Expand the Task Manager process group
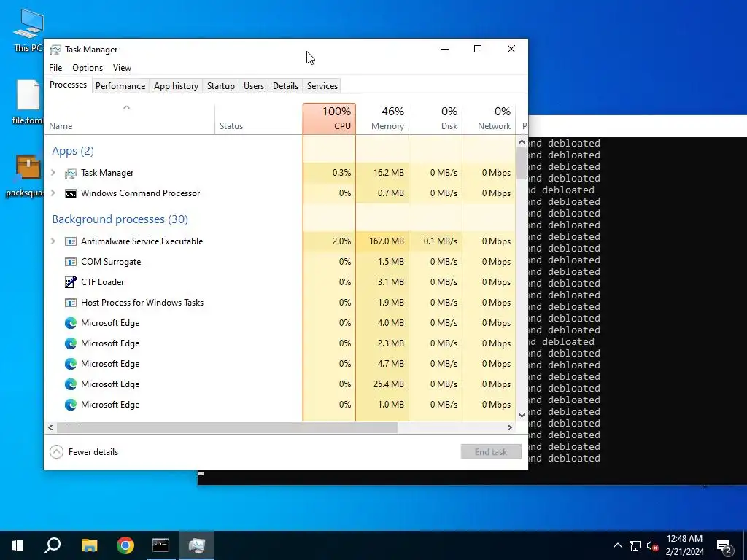The image size is (747, 560). coord(53,173)
